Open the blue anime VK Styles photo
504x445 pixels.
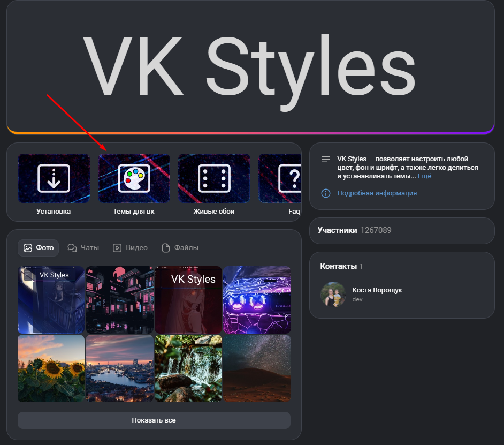51,300
